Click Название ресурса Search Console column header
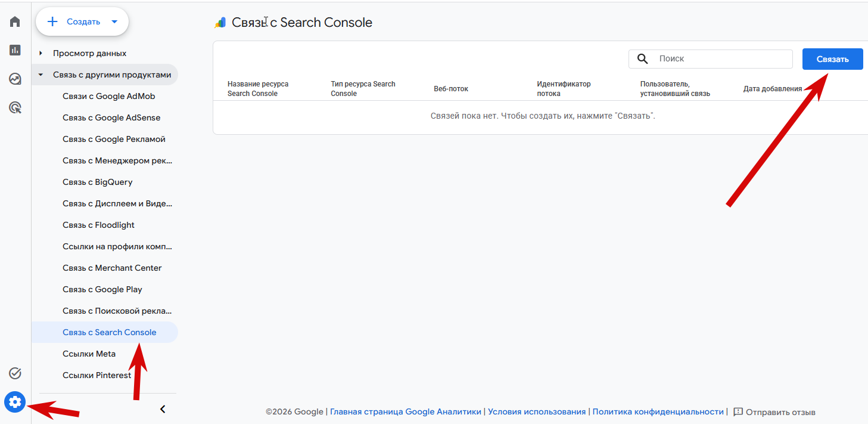868x424 pixels. [x=258, y=89]
